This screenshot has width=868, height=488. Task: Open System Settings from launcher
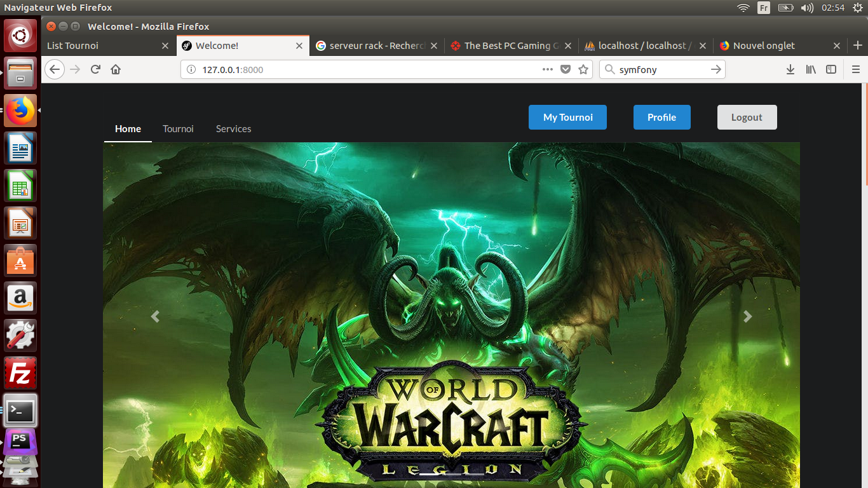21,335
